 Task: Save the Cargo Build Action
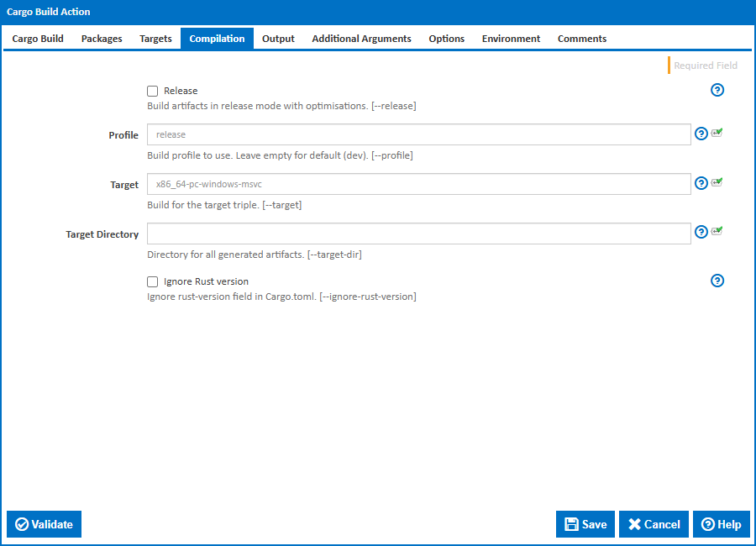point(585,524)
